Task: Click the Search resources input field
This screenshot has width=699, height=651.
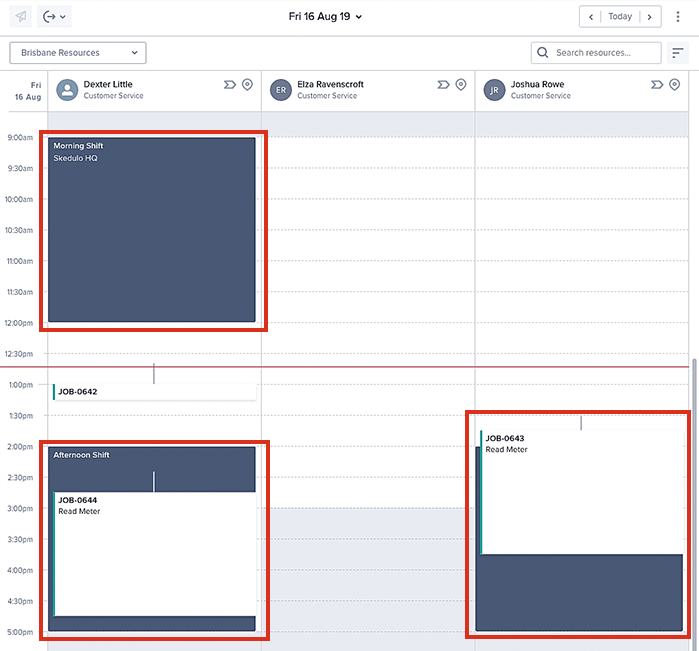Action: (x=605, y=52)
